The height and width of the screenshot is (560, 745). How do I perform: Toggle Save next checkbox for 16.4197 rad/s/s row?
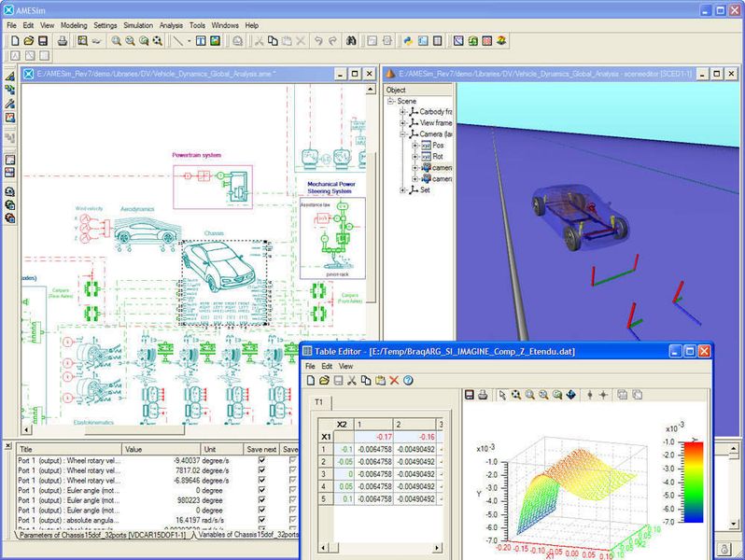(261, 520)
